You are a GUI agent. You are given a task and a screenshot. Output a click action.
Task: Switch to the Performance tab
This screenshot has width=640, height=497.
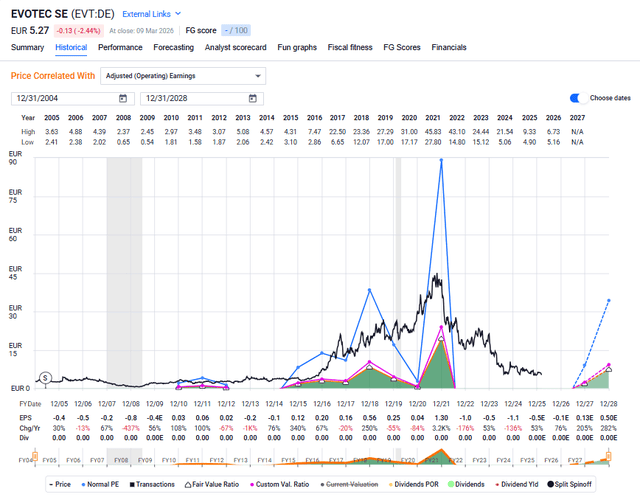[x=120, y=47]
